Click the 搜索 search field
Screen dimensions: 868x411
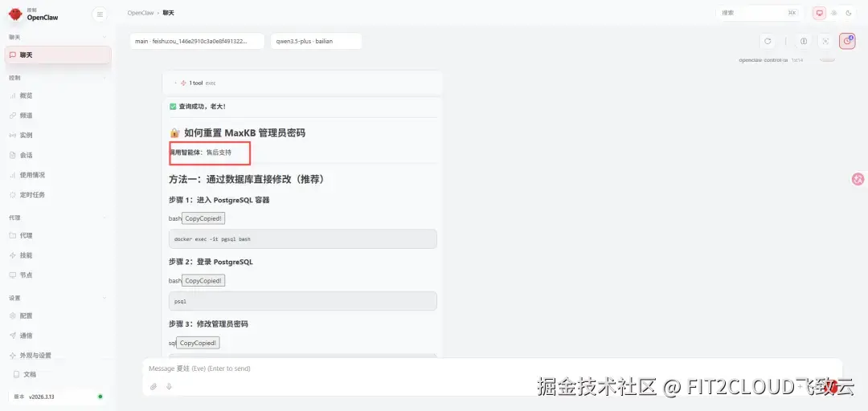coord(760,13)
